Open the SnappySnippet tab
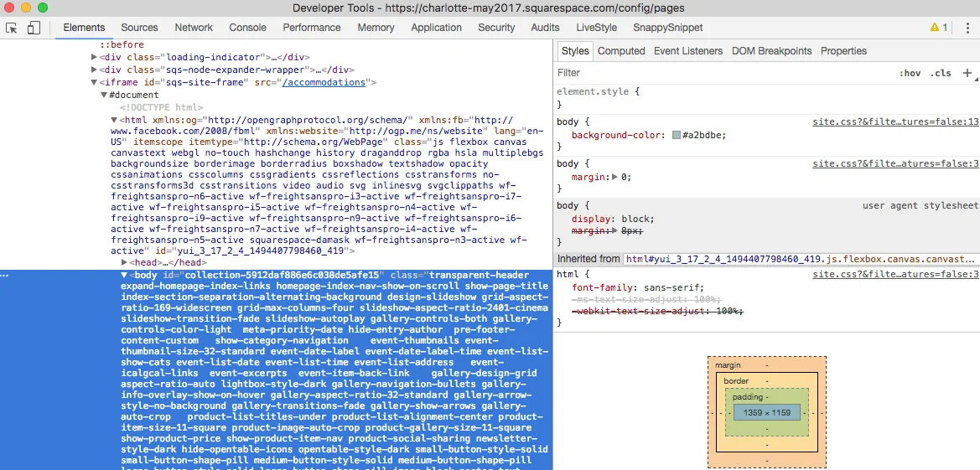Screen dimensions: 980x470 pyautogui.click(x=667, y=28)
